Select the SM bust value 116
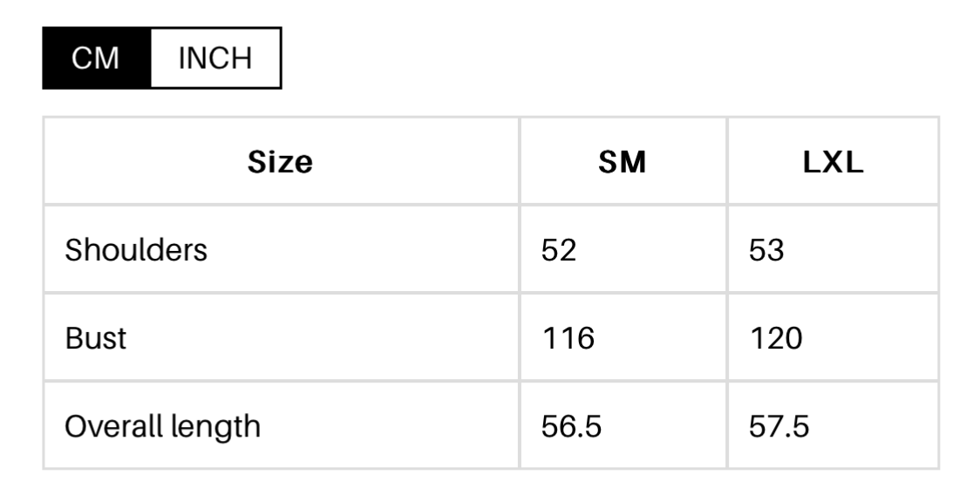 [x=568, y=338]
